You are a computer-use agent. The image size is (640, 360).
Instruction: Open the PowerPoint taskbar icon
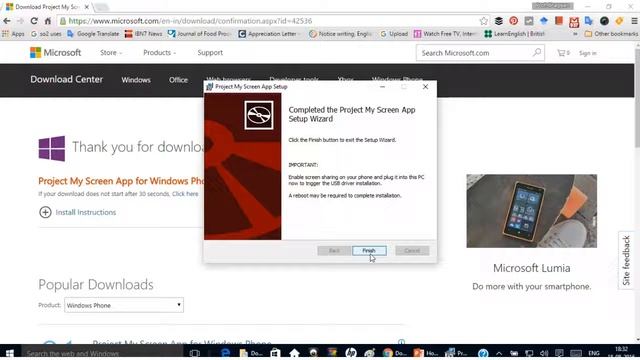coord(425,353)
